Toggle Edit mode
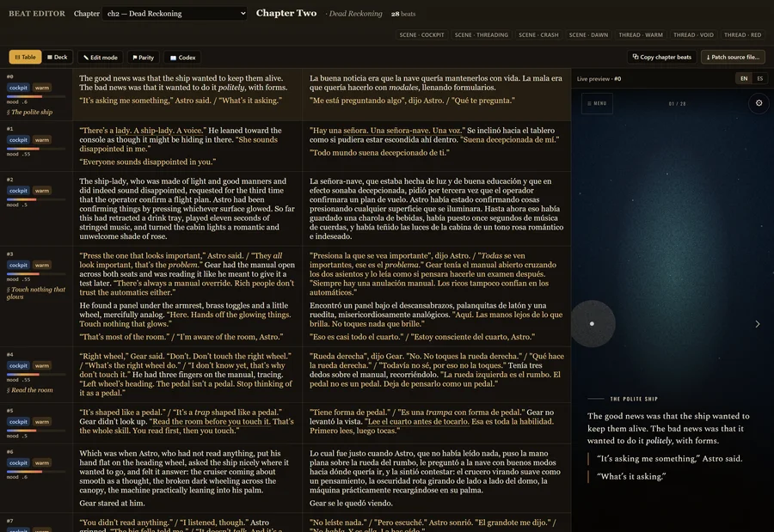Viewport: 774px width, 532px height. click(x=101, y=58)
